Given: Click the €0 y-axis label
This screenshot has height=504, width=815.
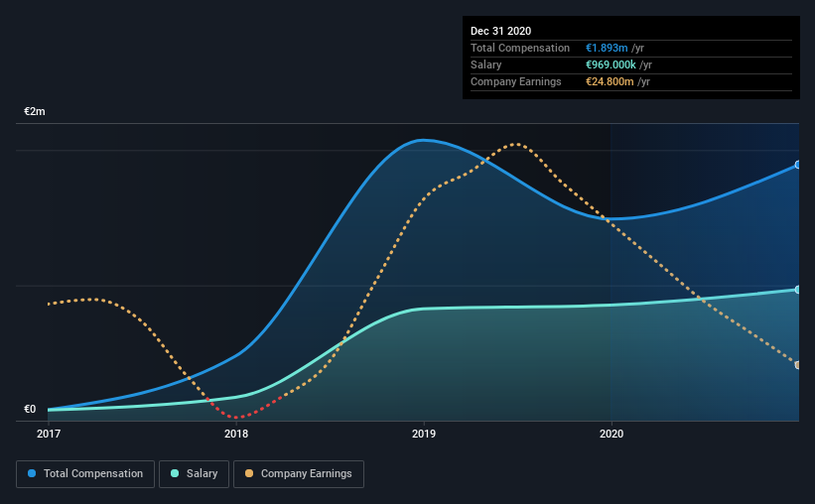Looking at the screenshot, I should 30,410.
